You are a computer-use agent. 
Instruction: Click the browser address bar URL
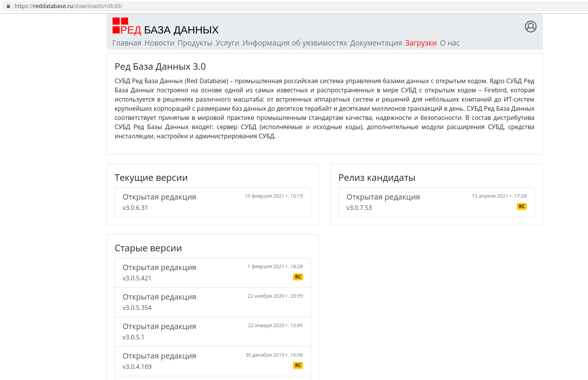pyautogui.click(x=68, y=6)
